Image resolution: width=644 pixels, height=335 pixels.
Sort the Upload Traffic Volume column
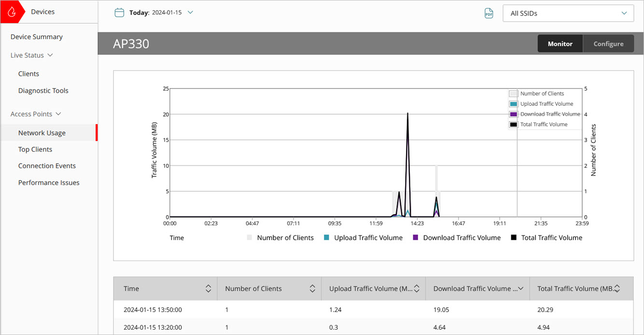[416, 288]
